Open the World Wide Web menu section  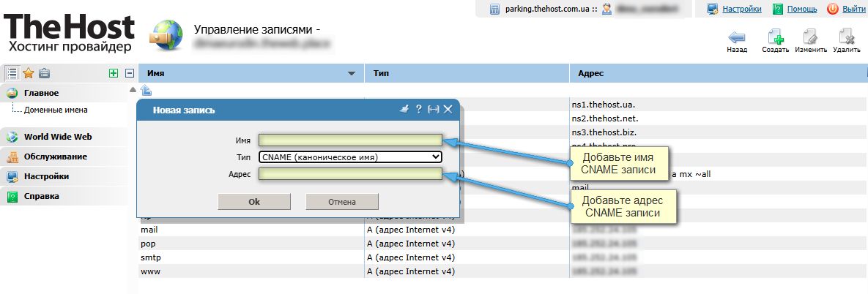coord(57,137)
